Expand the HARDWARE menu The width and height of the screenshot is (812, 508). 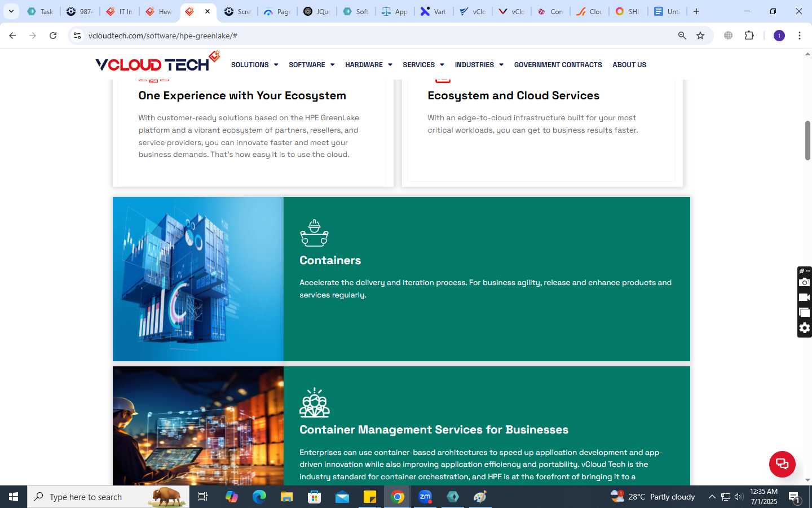[368, 65]
